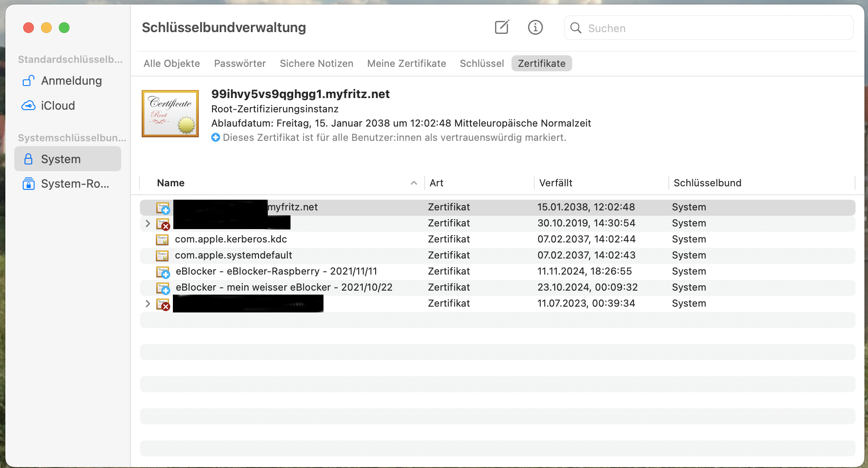Select the iCloud keychain cloud icon
The width and height of the screenshot is (868, 468).
[x=29, y=106]
